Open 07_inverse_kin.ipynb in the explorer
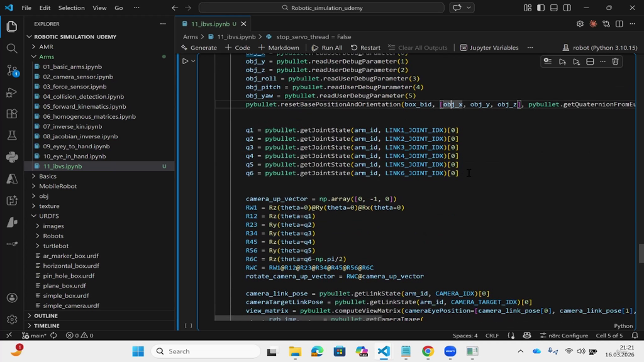Viewport: 644px width, 362px height. pyautogui.click(x=73, y=126)
